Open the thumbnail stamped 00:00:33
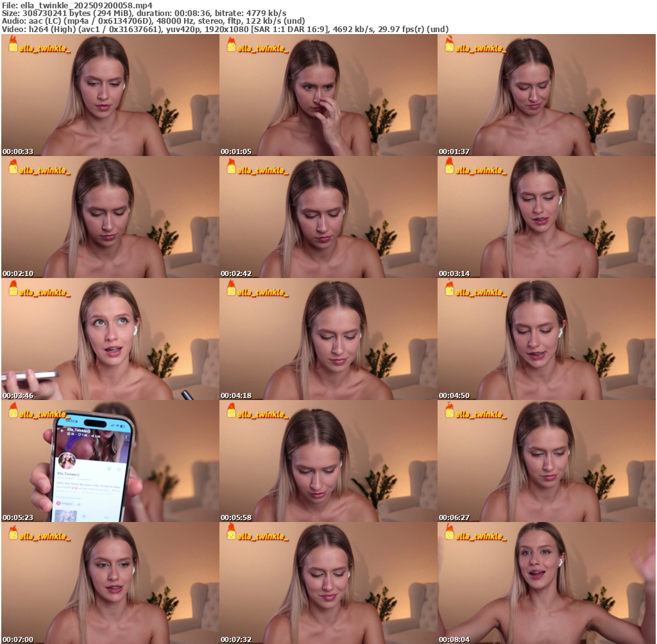 tap(110, 95)
